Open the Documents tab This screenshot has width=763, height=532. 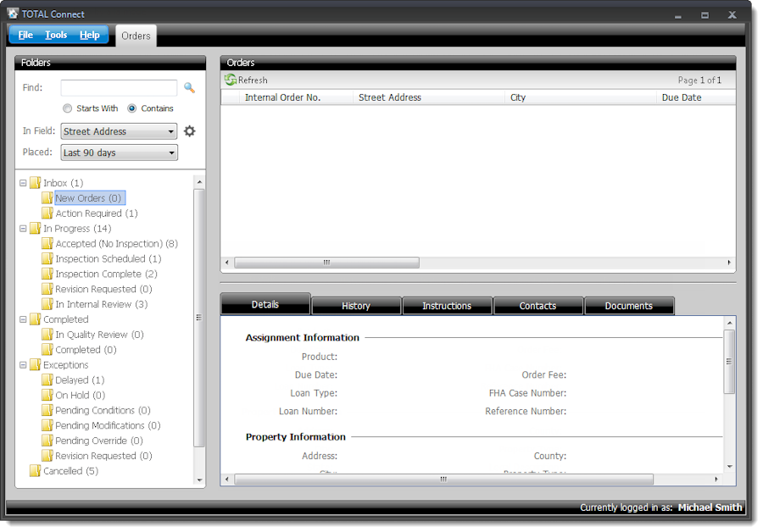(x=629, y=306)
